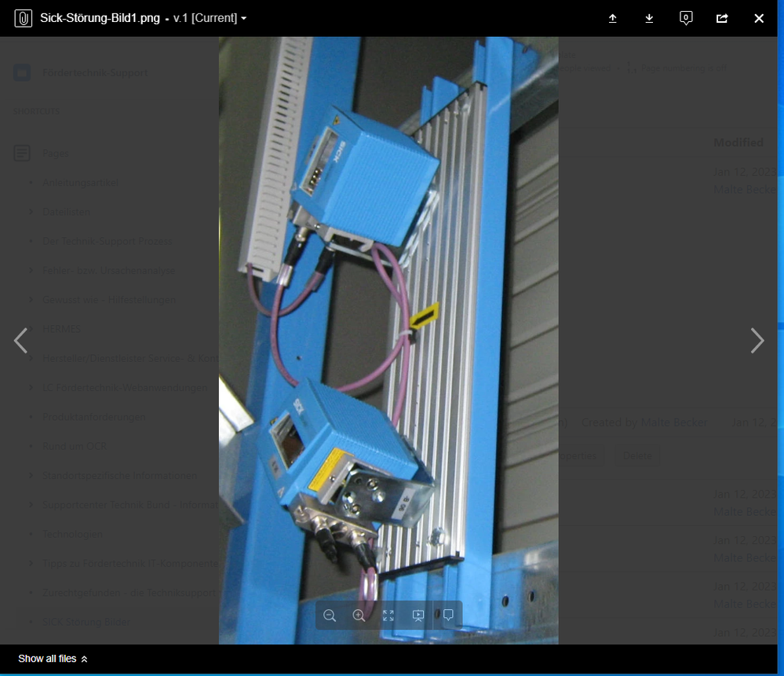
Task: Fit the image to the screen
Action: (388, 616)
